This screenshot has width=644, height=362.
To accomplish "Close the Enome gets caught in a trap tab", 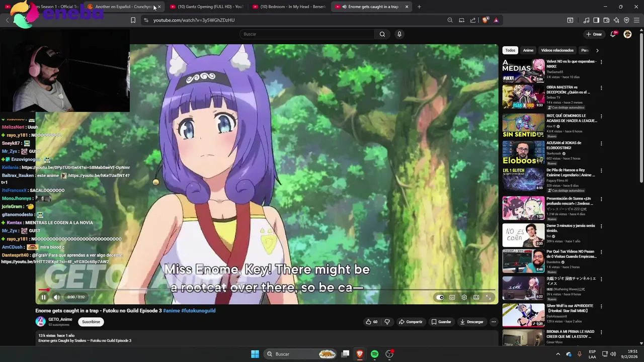I will coord(407,7).
